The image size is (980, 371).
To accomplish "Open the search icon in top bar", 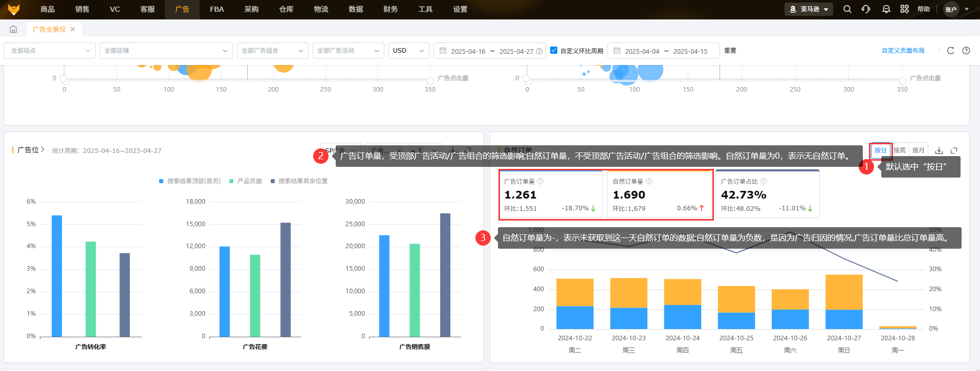I will 847,9.
